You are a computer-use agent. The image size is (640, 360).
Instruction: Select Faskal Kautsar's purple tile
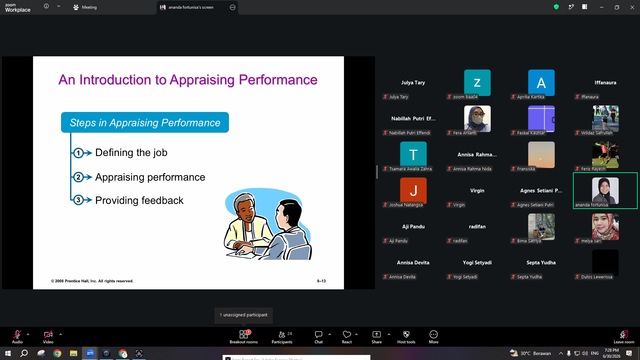click(x=541, y=119)
